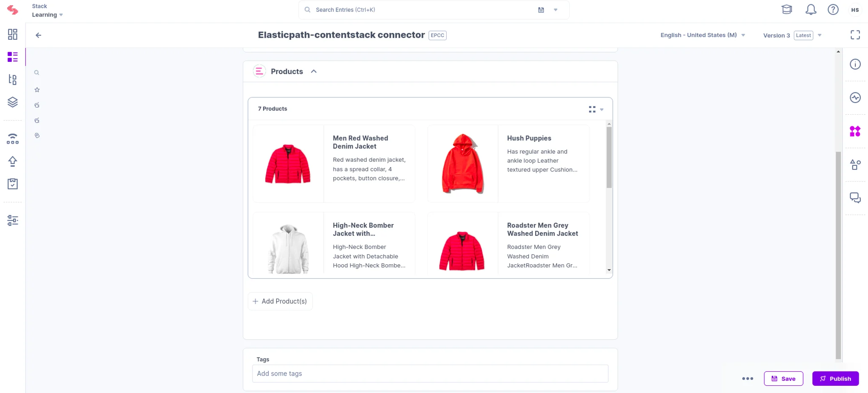868x393 pixels.
Task: Click the saved searches icon in search bar
Action: tap(541, 10)
